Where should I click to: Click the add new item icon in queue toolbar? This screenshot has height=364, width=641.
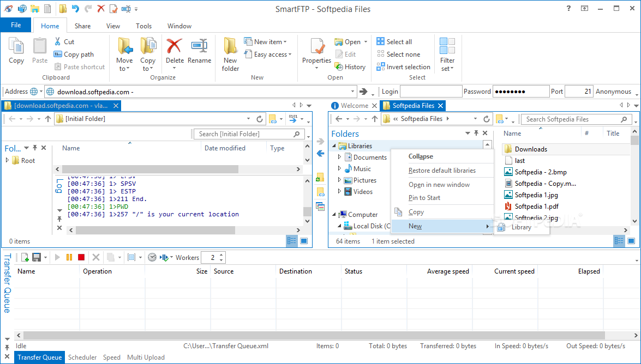[25, 257]
